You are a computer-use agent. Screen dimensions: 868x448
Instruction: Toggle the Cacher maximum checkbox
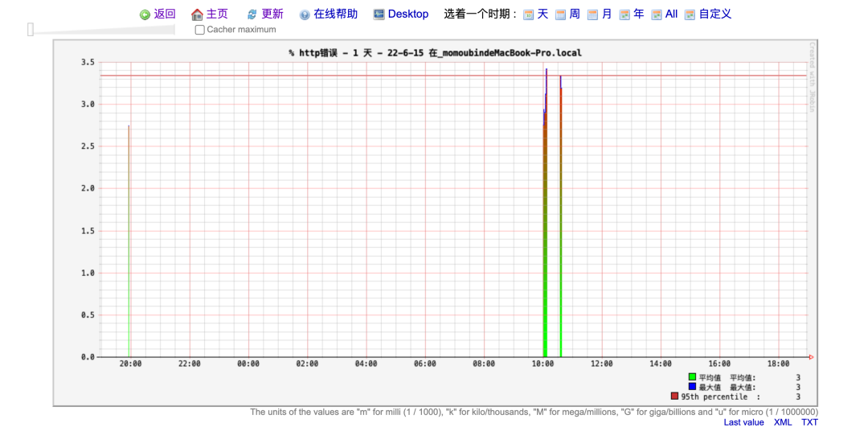[200, 30]
